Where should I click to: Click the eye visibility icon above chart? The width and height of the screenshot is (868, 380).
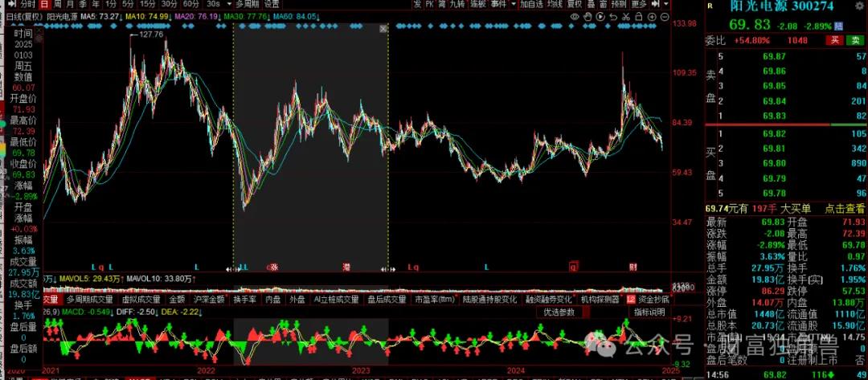tap(575, 17)
